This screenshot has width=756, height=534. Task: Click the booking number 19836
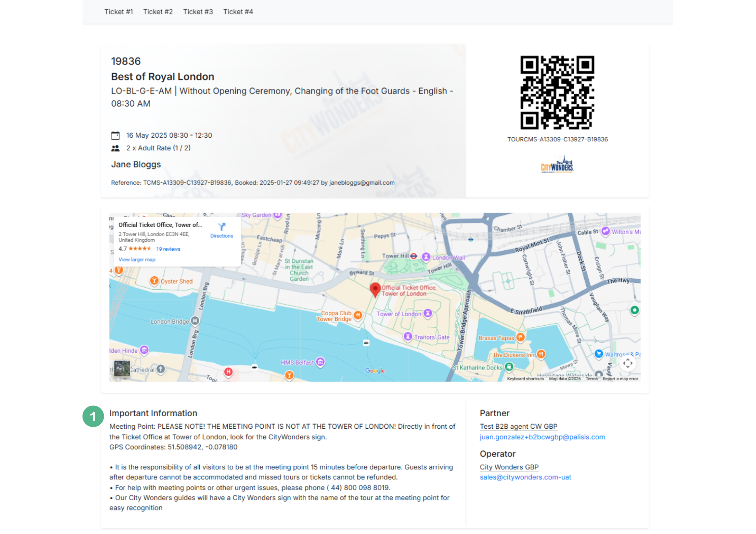pyautogui.click(x=126, y=61)
